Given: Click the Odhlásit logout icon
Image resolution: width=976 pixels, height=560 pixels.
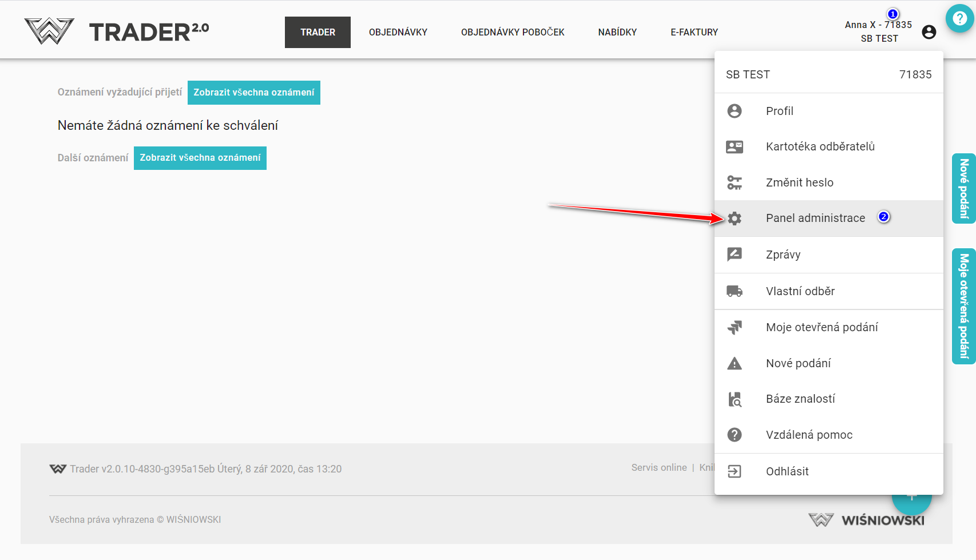Looking at the screenshot, I should click(x=735, y=471).
